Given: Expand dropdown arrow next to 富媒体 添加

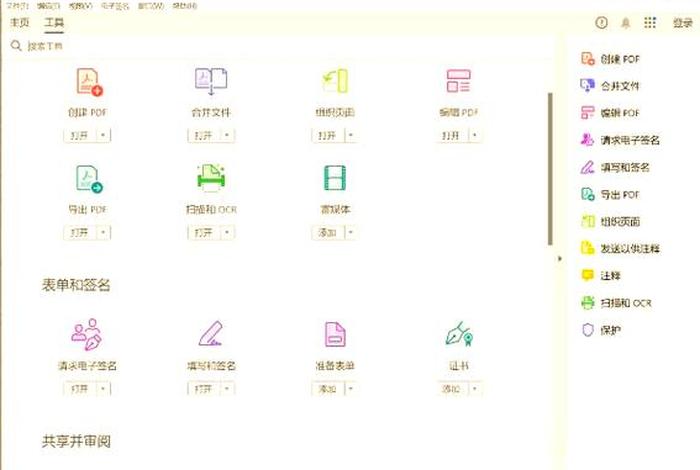Looking at the screenshot, I should point(351,233).
